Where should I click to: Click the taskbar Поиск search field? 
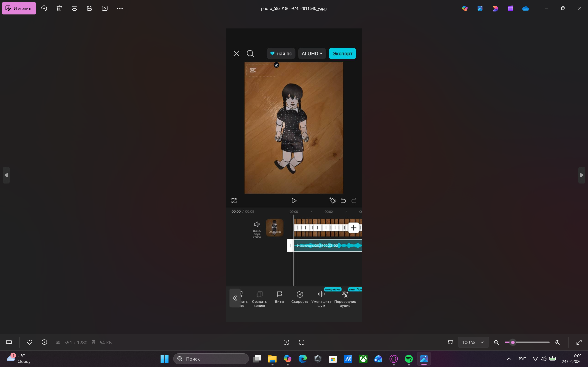coord(211,359)
